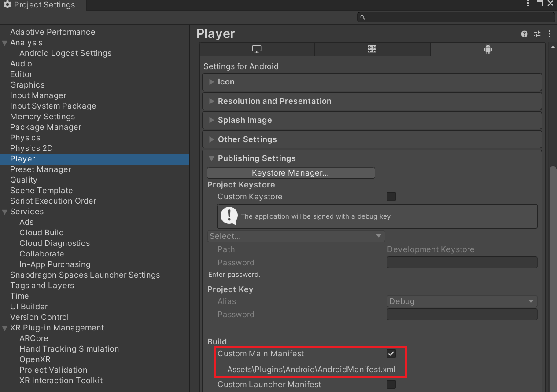The width and height of the screenshot is (557, 392).
Task: Open Project Validation settings
Action: click(x=53, y=370)
